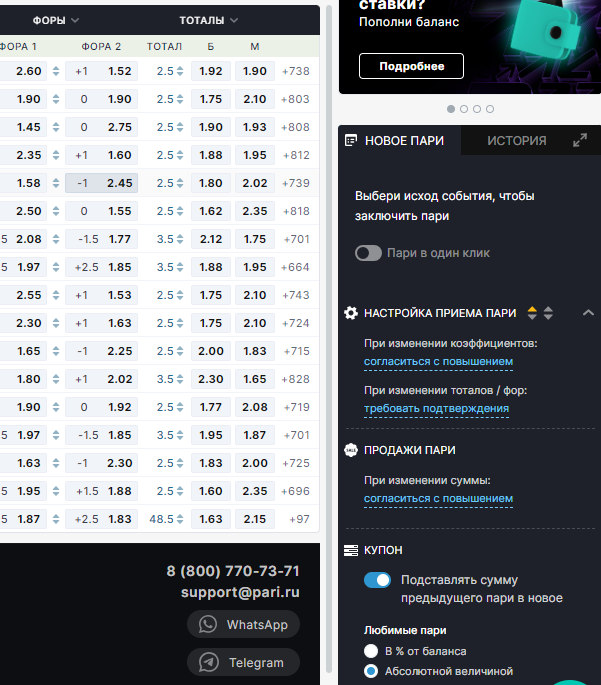Select ФОРА 2 odds +2.5 1.83
601x685 pixels.
click(x=101, y=519)
